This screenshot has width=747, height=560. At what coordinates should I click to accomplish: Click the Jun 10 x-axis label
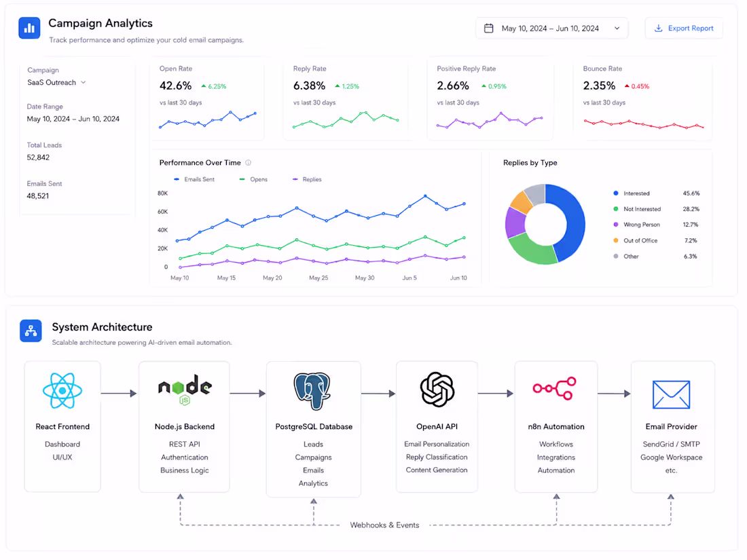click(458, 278)
